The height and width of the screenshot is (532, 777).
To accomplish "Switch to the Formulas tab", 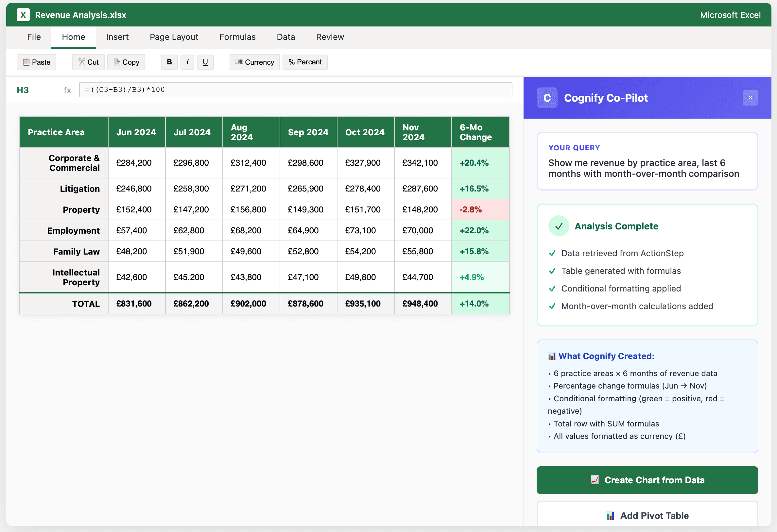I will (237, 37).
